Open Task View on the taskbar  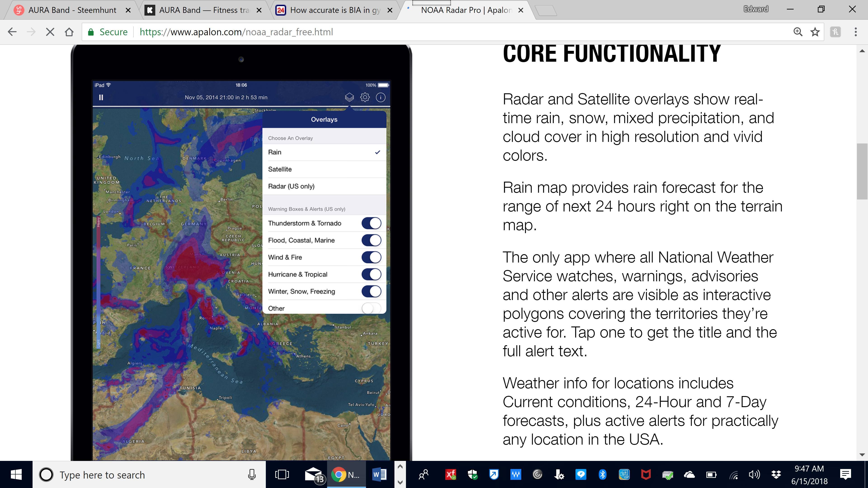pyautogui.click(x=282, y=475)
